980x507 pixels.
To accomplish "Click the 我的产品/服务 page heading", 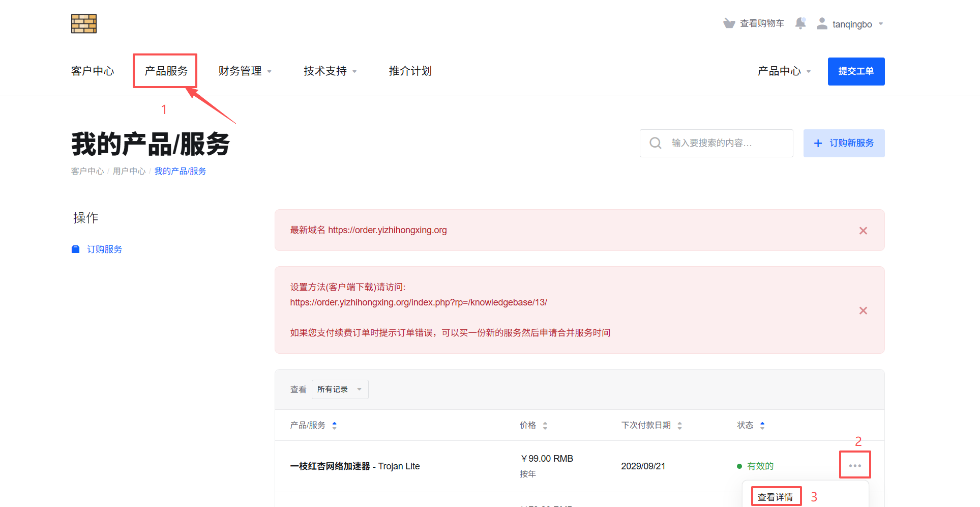I will 151,144.
